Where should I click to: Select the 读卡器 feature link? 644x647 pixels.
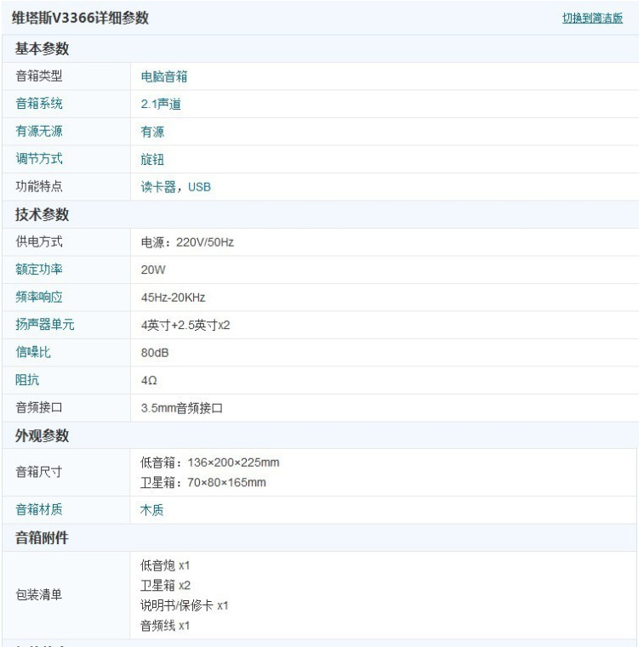tap(158, 187)
